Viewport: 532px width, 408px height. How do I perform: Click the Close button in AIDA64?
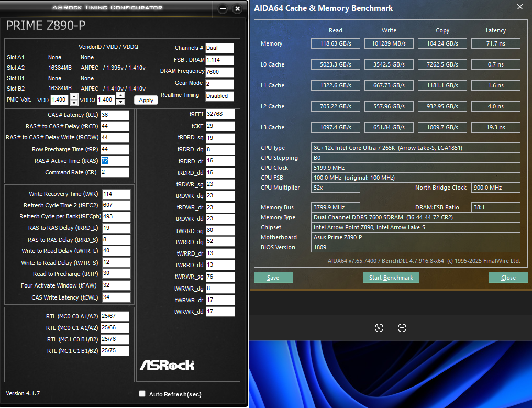[x=508, y=278]
